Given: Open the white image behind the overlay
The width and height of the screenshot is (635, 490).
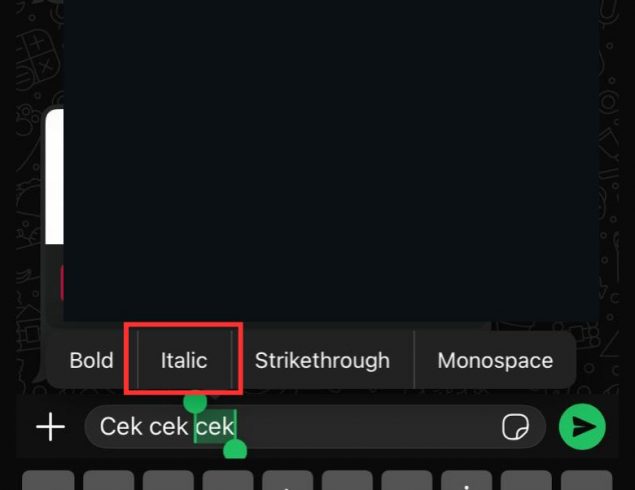Looking at the screenshot, I should coord(54,180).
